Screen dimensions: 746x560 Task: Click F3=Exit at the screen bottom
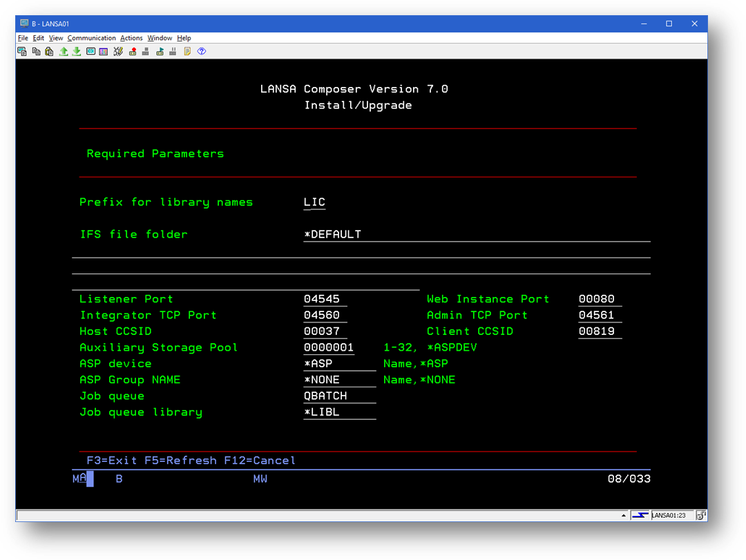pyautogui.click(x=111, y=461)
